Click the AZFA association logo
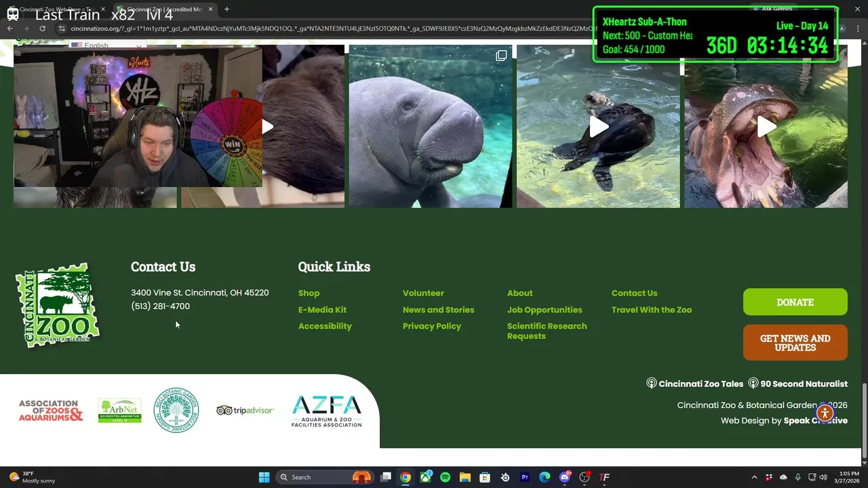 [327, 411]
